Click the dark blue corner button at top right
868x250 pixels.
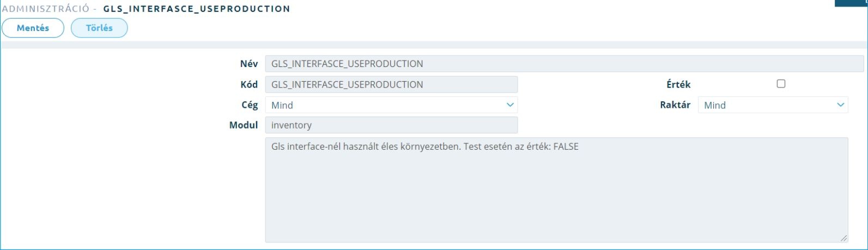(x=851, y=3)
